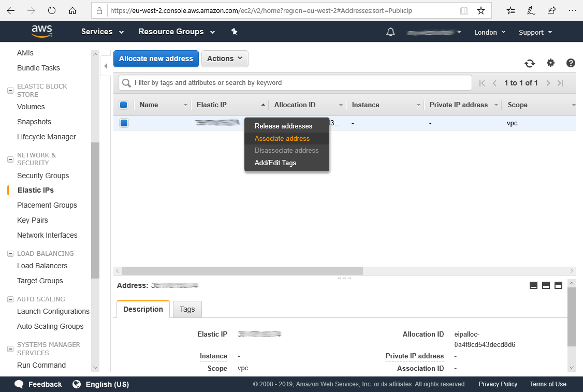Open reading view icon in address bar
Viewport: 583px width, 392px height.
point(464,10)
